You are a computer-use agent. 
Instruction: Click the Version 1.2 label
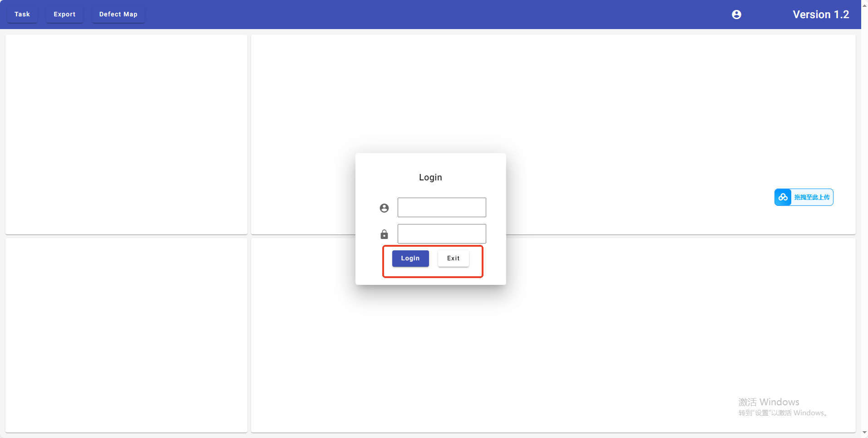pyautogui.click(x=821, y=15)
